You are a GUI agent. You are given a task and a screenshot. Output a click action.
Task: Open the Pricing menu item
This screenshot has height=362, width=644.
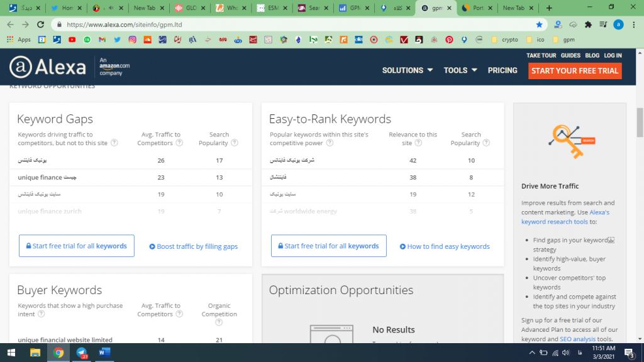(502, 70)
